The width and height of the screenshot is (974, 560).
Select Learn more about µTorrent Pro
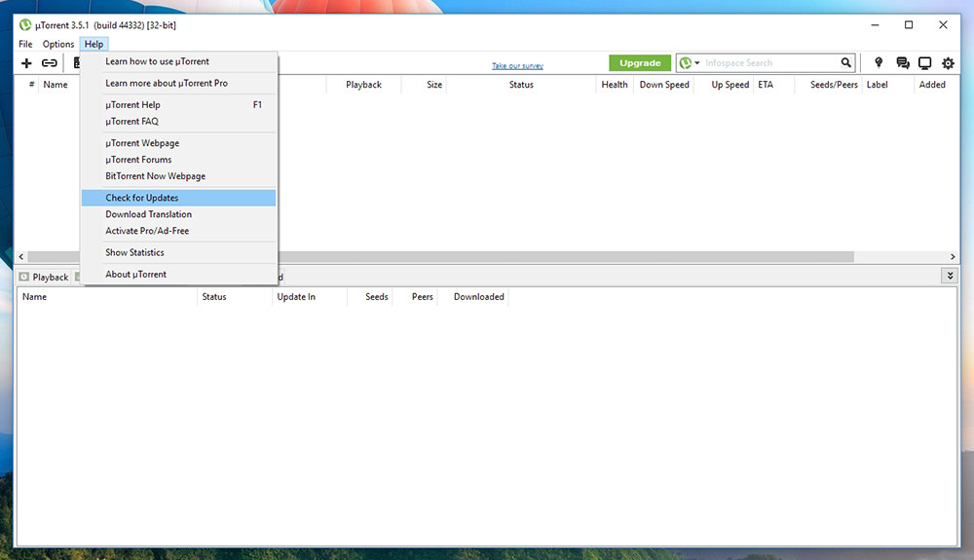tap(179, 83)
